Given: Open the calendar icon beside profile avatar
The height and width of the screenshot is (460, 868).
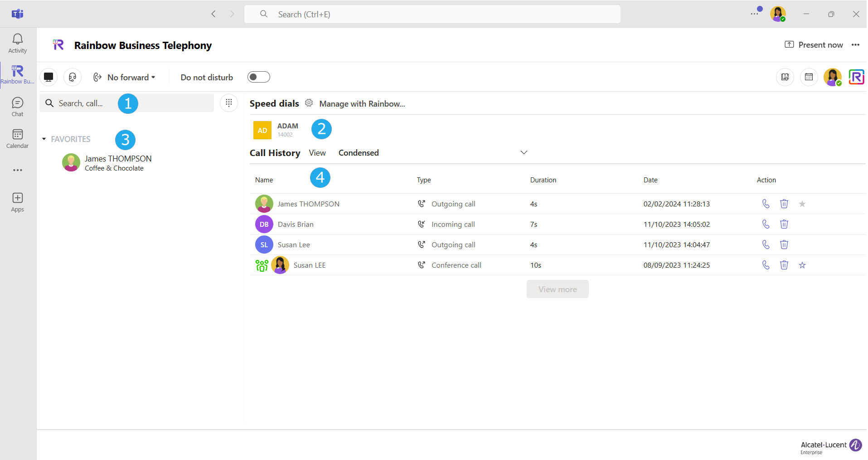Looking at the screenshot, I should point(809,77).
